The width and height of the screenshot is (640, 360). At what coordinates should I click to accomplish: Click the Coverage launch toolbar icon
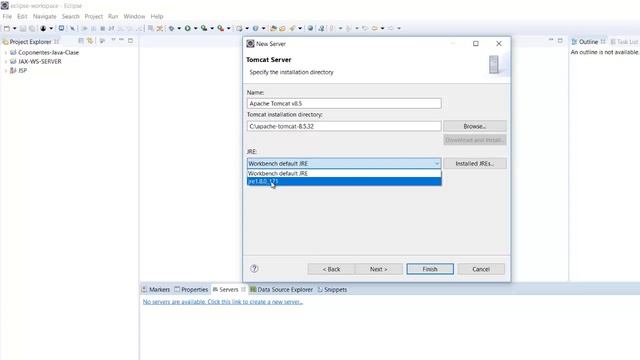click(204, 28)
